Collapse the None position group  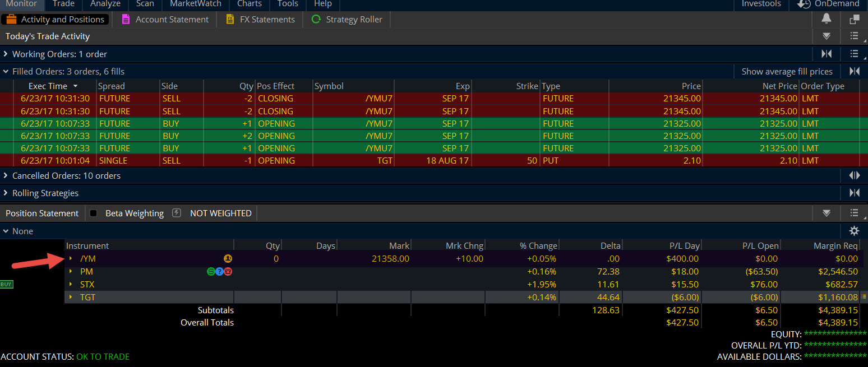(x=6, y=231)
